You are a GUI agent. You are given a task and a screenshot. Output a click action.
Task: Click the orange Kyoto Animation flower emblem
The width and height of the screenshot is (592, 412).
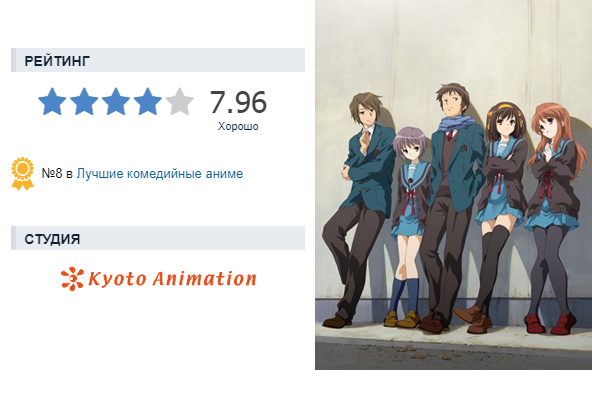72,279
